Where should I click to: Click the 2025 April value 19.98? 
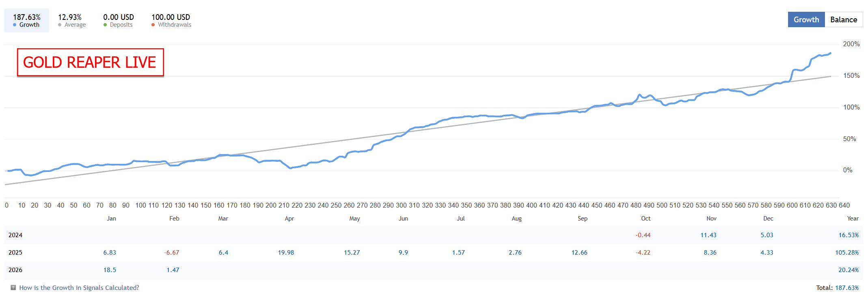coord(286,252)
